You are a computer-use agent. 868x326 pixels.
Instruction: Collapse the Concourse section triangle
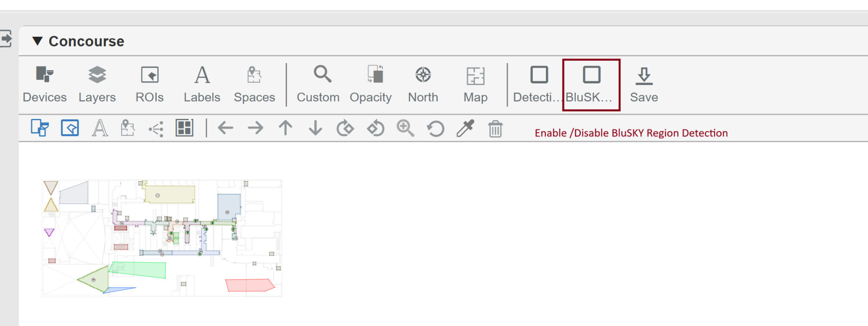(37, 41)
